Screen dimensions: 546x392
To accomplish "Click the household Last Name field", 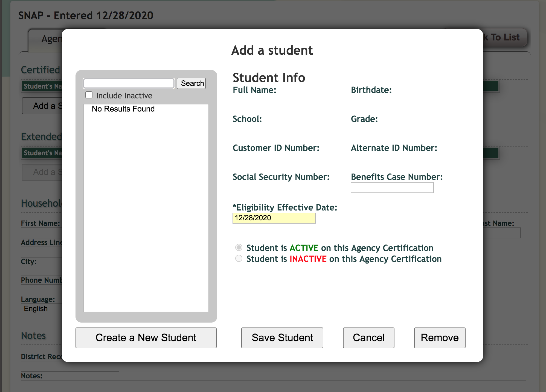I will click(x=501, y=233).
